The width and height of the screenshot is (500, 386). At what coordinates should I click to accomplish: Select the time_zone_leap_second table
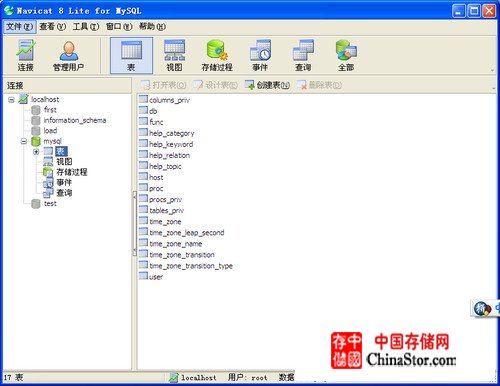pyautogui.click(x=182, y=232)
